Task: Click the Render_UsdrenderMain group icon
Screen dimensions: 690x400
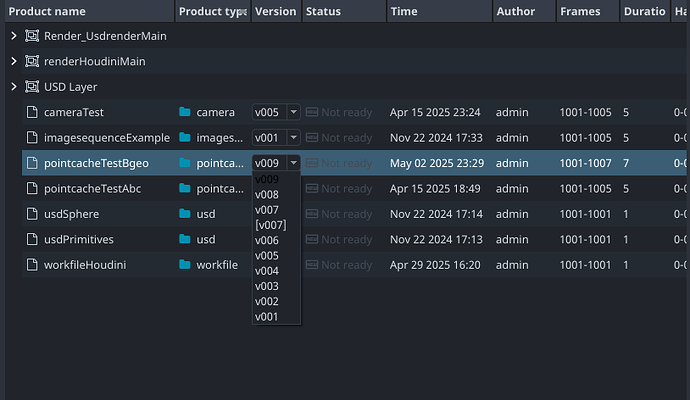Action: click(32, 36)
